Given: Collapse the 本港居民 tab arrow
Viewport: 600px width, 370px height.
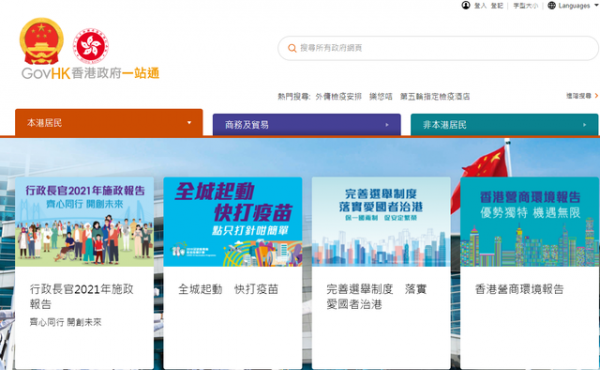Looking at the screenshot, I should click(x=189, y=123).
